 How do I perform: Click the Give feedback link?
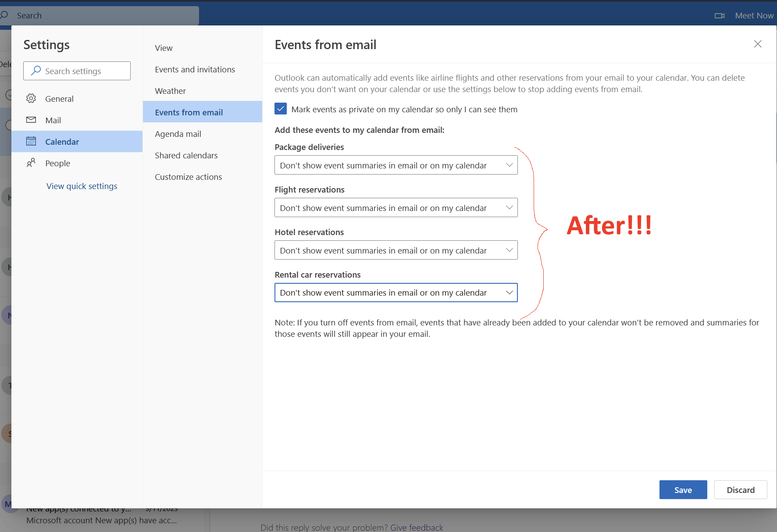[x=417, y=527]
